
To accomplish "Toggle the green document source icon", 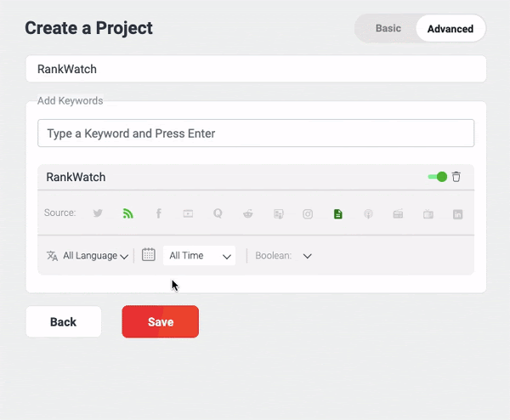I will (x=338, y=214).
